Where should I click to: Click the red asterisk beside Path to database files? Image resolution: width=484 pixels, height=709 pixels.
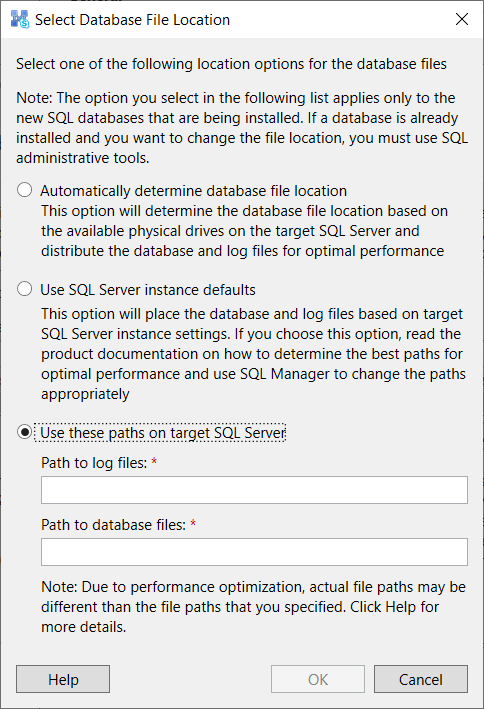point(193,523)
